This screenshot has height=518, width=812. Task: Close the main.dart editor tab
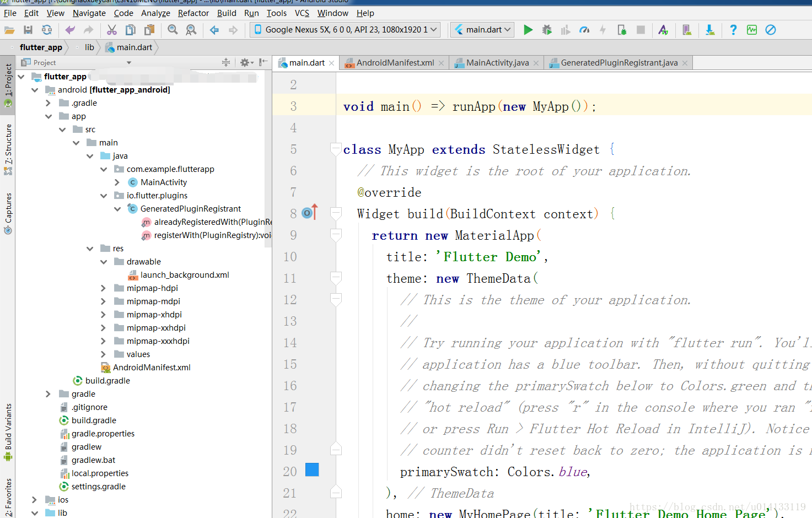331,63
